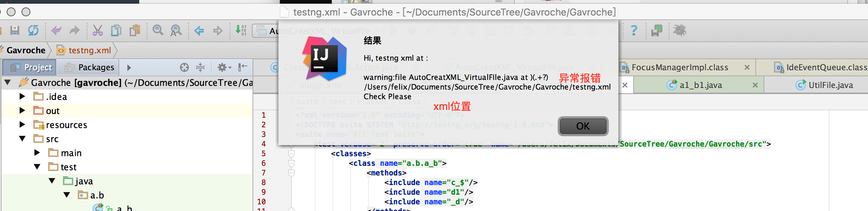Undo the last action with the purple arrow
Screen dimensions: 868x211
click(x=56, y=30)
